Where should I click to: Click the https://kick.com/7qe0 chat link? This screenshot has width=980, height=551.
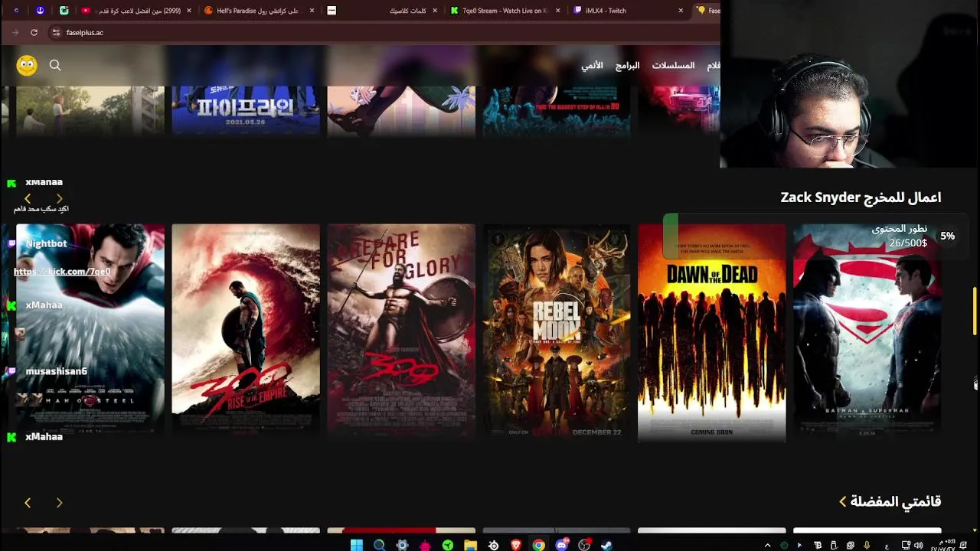62,271
